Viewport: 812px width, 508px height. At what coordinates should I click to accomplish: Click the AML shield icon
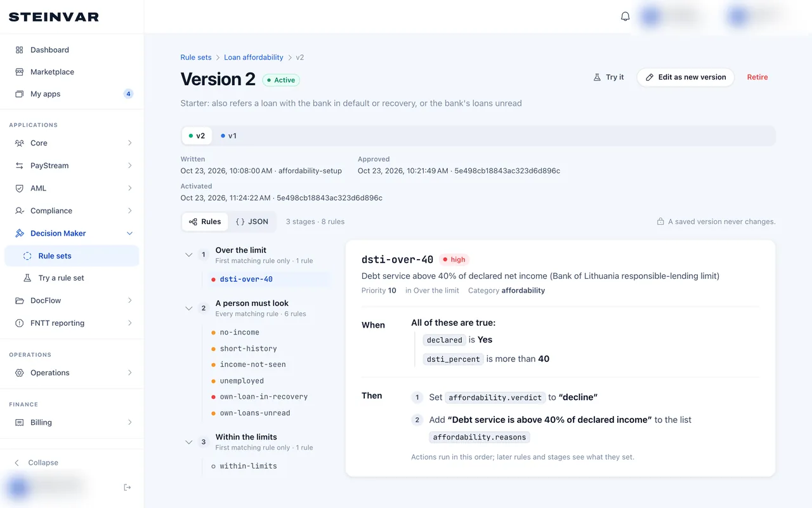(x=19, y=188)
